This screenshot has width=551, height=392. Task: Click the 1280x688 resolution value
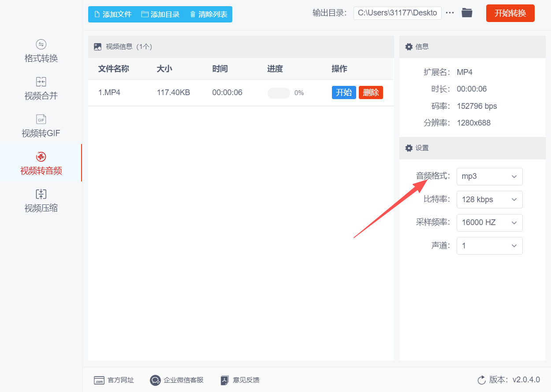pos(473,123)
